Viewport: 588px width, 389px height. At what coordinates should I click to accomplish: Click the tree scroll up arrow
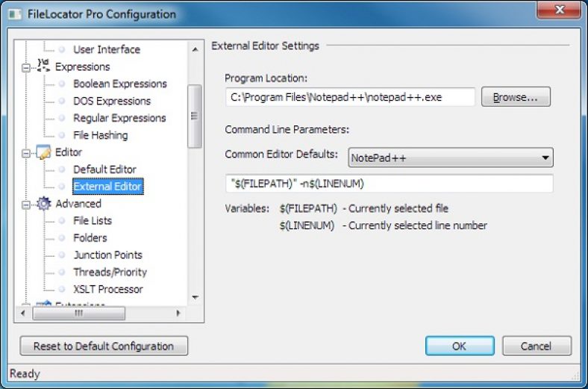coord(195,49)
